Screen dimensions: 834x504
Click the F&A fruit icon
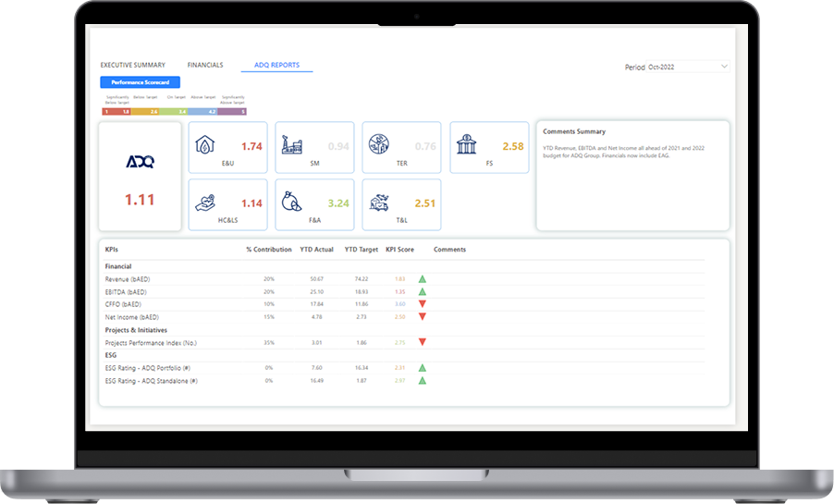click(x=291, y=202)
